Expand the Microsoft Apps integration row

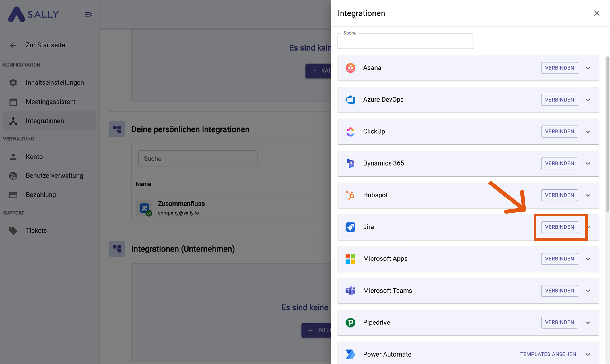point(588,259)
